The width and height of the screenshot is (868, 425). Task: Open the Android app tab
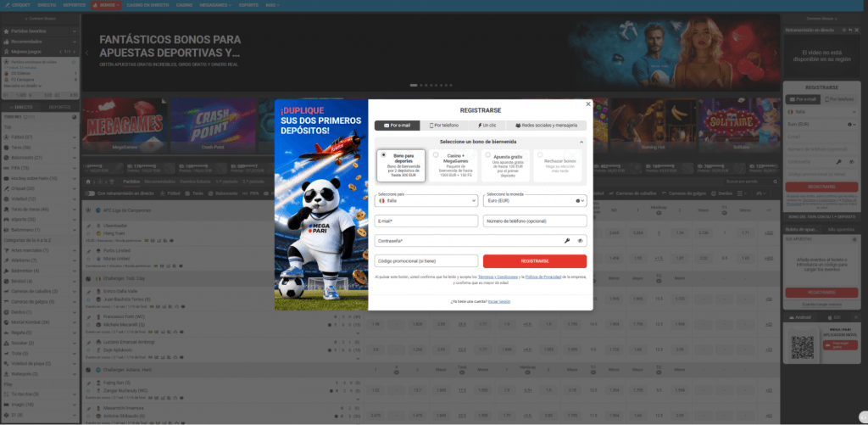click(800, 317)
